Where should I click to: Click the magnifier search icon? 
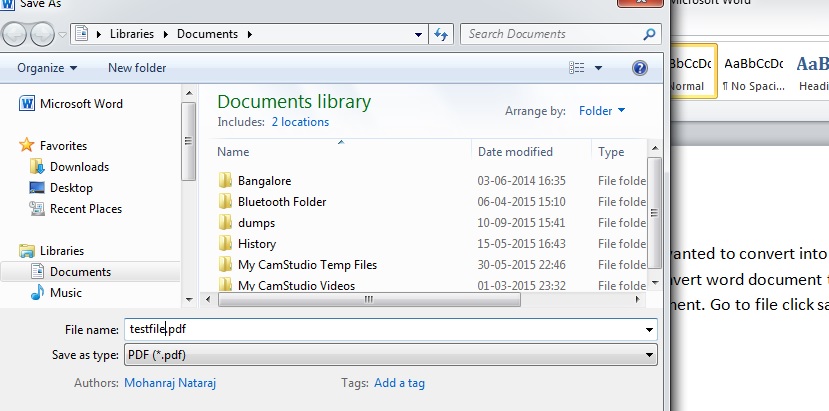pos(649,34)
